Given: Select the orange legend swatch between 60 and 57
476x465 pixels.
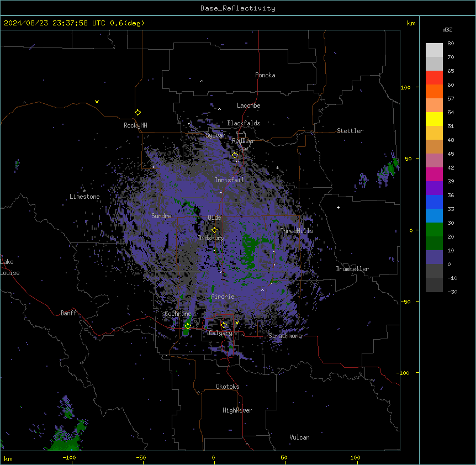Looking at the screenshot, I should (x=434, y=91).
